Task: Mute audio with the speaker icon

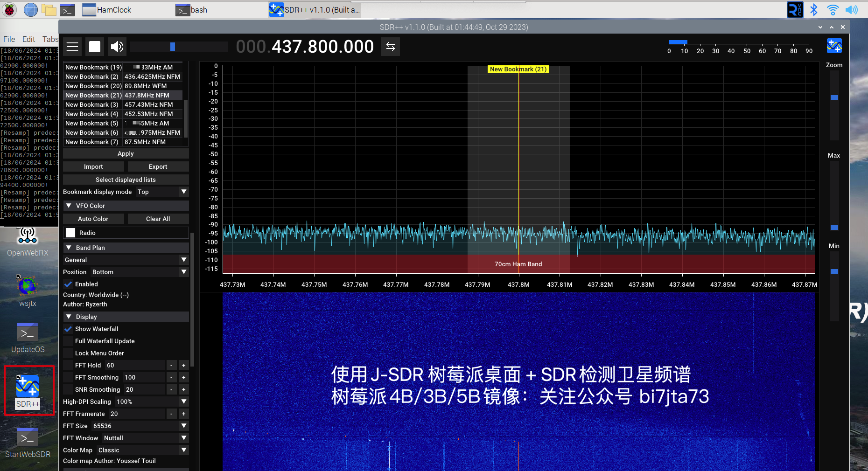Action: tap(117, 47)
